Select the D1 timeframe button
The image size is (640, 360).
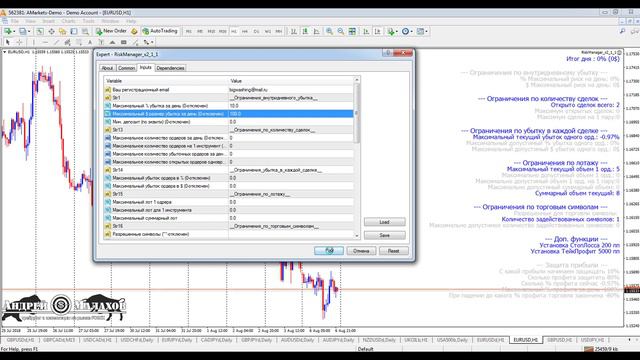tap(256, 31)
